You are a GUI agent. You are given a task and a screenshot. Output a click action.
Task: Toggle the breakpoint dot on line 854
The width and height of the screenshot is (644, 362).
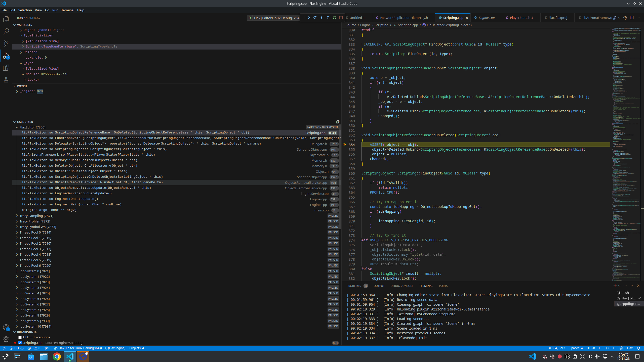click(344, 145)
